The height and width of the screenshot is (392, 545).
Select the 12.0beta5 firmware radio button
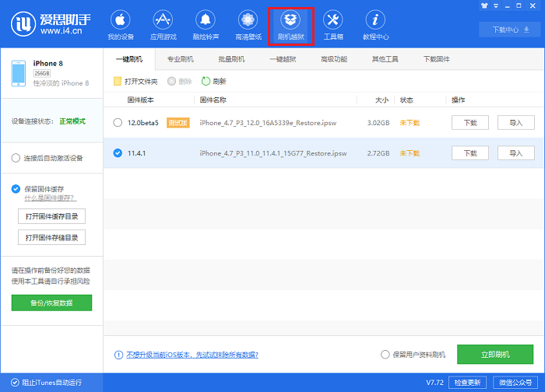[118, 123]
